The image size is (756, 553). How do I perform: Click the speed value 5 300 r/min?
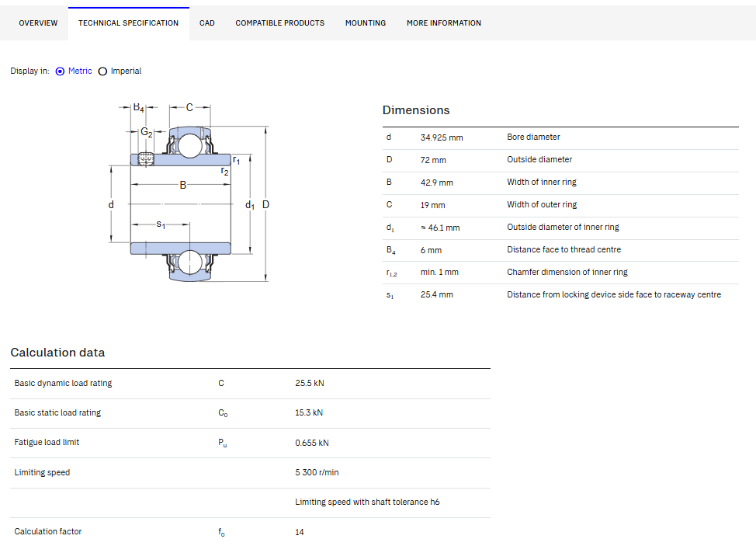point(317,472)
